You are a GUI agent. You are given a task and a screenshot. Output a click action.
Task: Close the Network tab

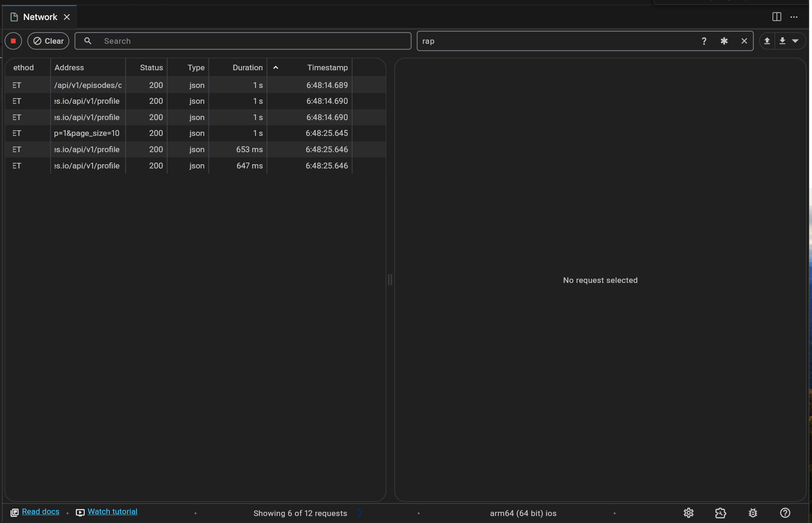coord(67,17)
